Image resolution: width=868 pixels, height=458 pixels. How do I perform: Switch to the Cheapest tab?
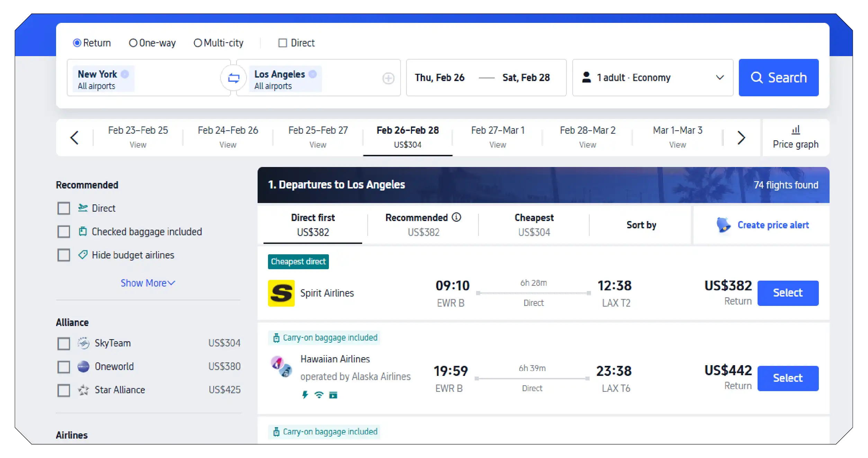coord(534,224)
